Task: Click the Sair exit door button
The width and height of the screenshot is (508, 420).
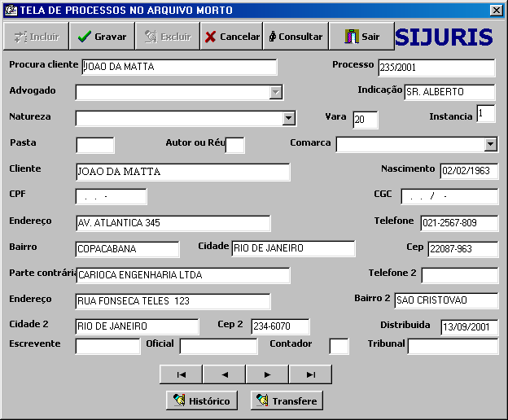Action: [361, 37]
